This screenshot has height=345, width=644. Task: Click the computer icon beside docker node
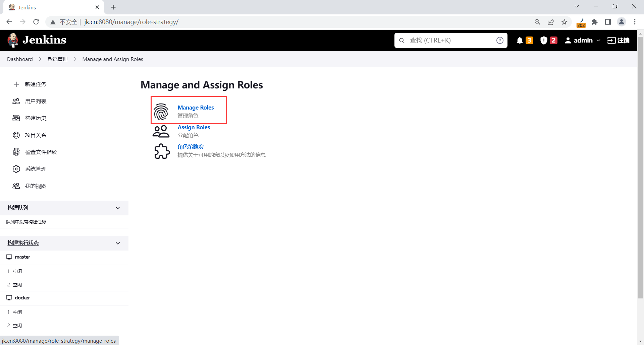[9, 298]
